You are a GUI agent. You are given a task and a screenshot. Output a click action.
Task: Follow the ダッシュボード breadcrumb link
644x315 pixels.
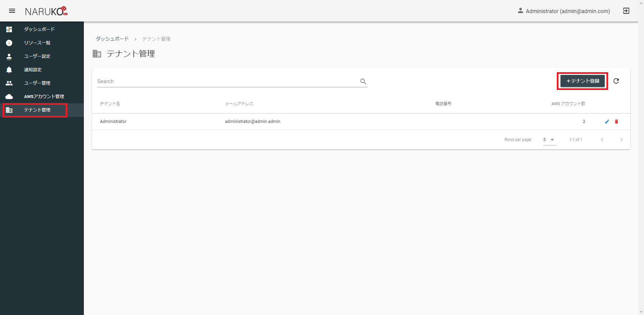pos(112,39)
